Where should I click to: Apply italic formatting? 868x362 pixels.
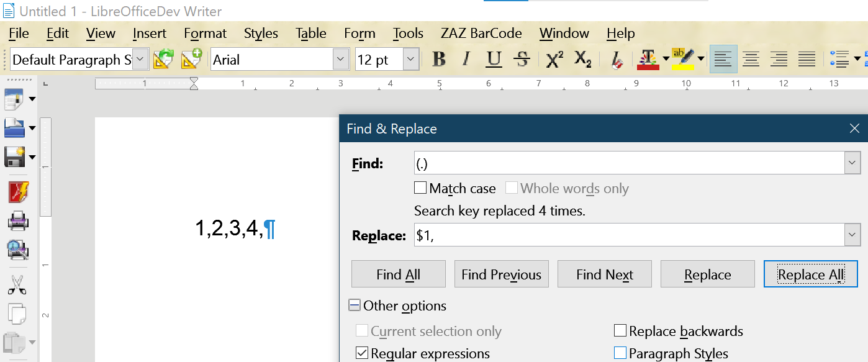coord(466,58)
